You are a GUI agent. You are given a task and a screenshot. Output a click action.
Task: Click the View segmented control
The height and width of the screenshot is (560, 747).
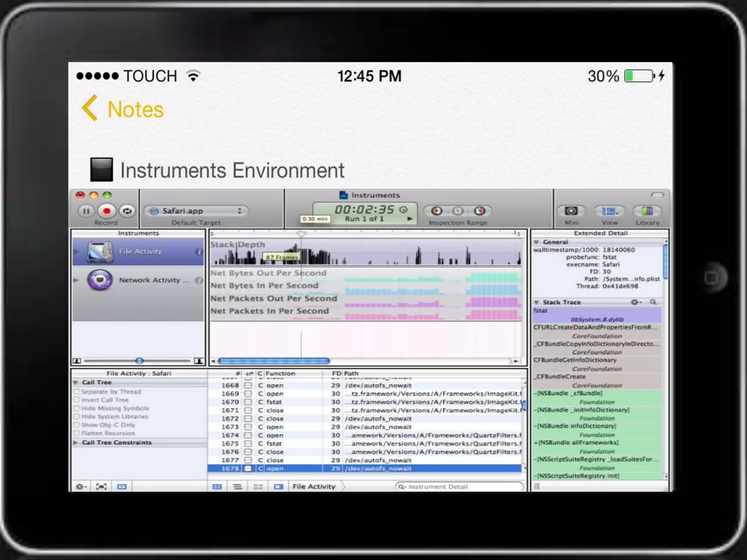coord(609,211)
